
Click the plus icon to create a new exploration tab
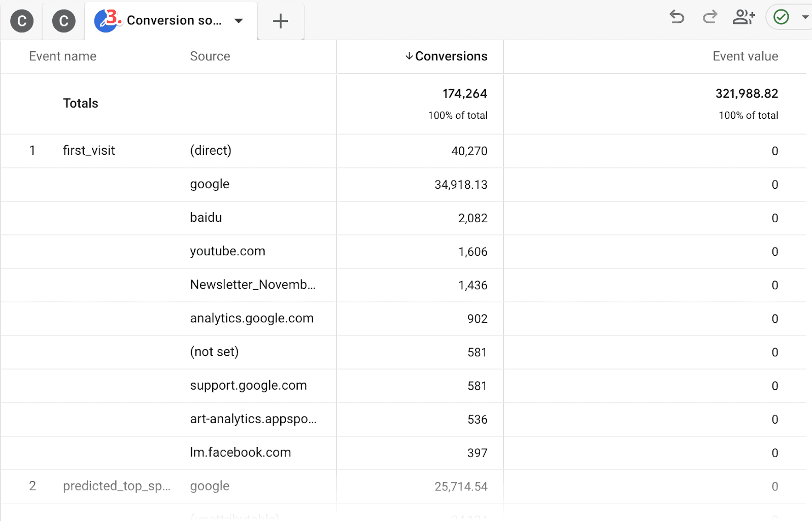click(x=280, y=21)
